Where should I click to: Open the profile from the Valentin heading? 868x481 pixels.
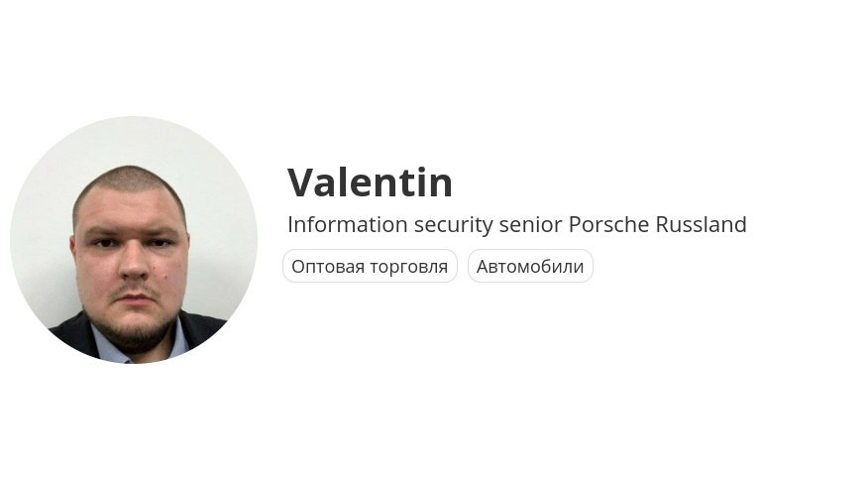coord(370,181)
